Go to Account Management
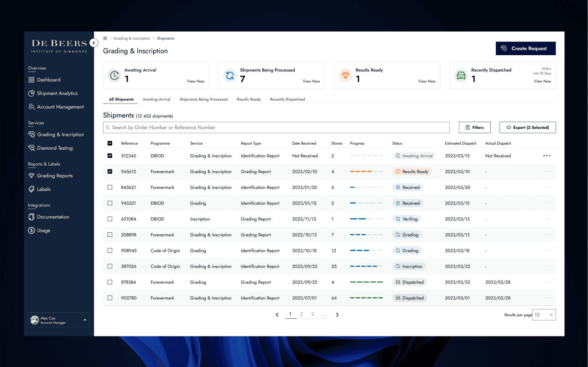The height and width of the screenshot is (367, 588). click(56, 107)
